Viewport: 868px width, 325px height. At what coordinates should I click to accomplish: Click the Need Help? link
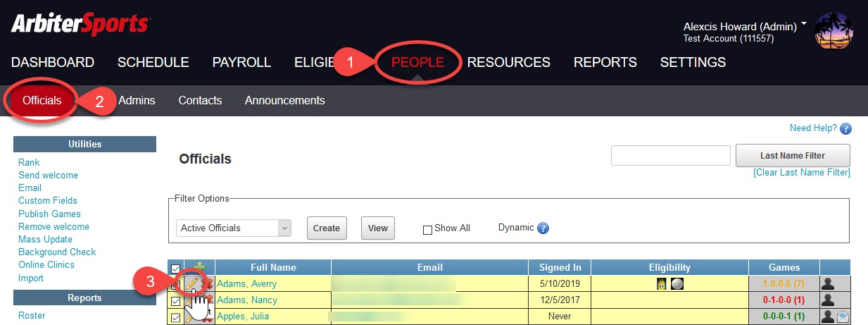coord(813,128)
